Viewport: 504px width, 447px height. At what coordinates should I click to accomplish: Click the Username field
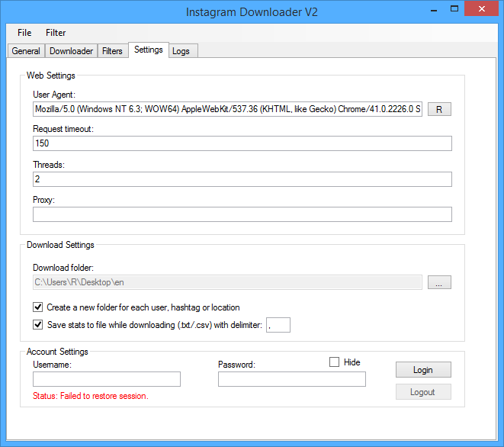[x=107, y=379]
